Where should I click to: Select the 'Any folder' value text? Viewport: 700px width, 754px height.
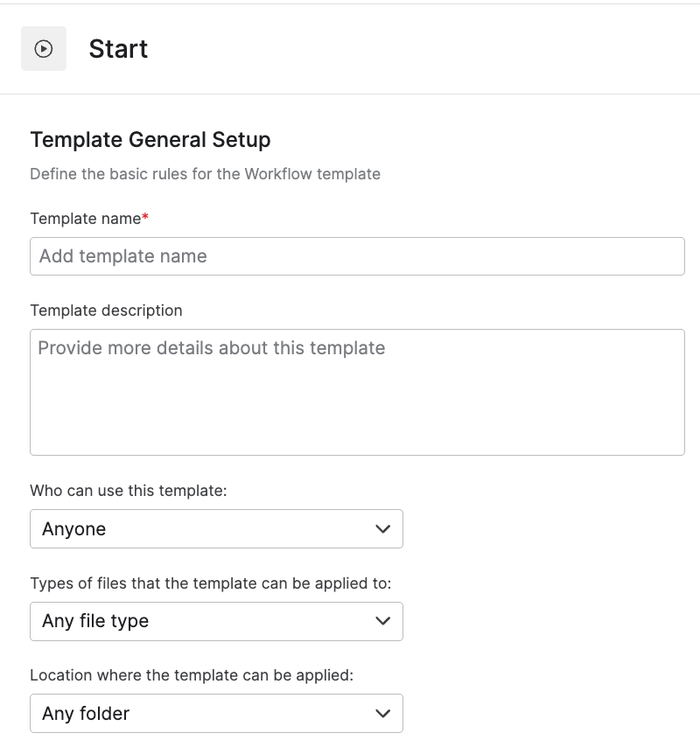click(86, 714)
